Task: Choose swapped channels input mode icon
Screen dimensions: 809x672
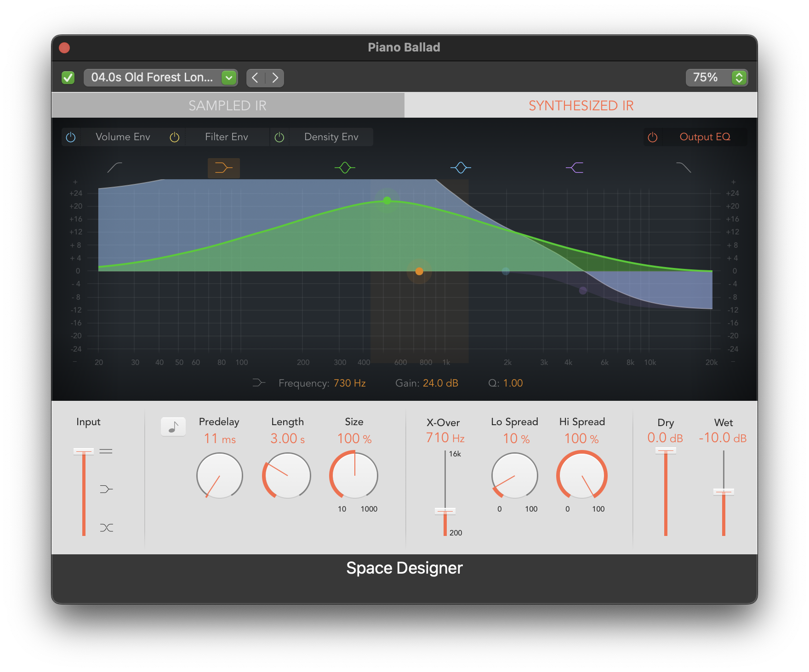Action: pos(106,528)
